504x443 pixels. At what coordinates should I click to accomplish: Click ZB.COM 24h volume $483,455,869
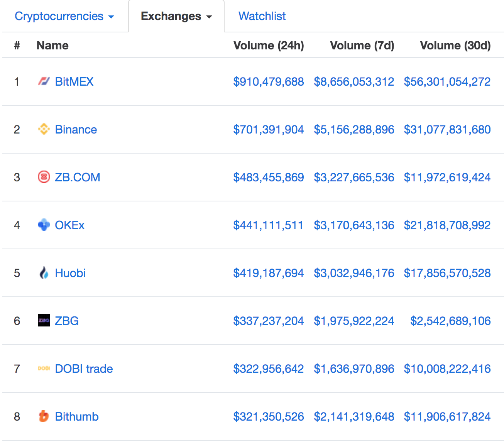(269, 177)
